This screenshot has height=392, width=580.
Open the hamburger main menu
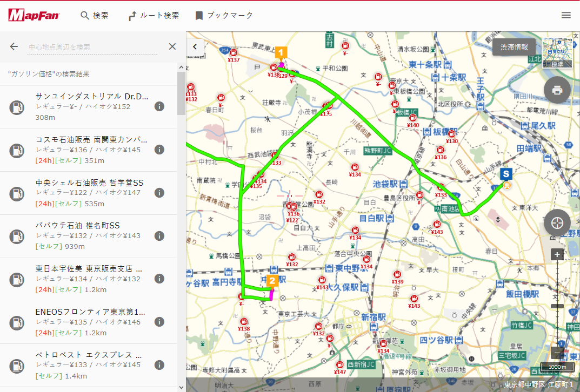[566, 15]
